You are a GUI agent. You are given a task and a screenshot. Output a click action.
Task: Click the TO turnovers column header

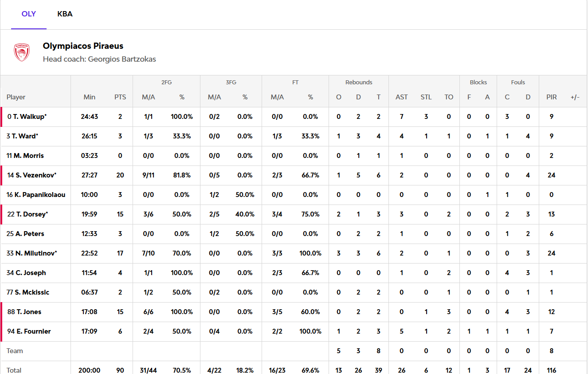tap(449, 97)
